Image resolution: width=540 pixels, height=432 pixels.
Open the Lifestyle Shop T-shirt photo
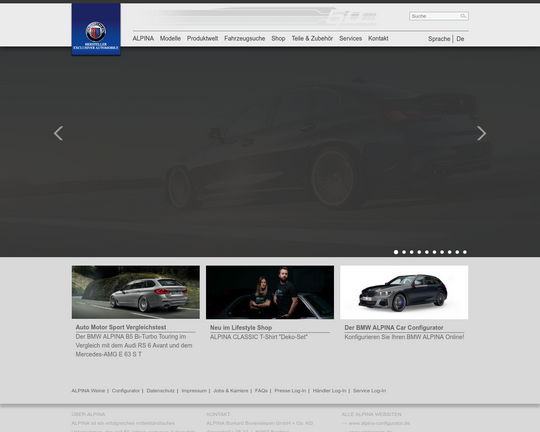[270, 292]
